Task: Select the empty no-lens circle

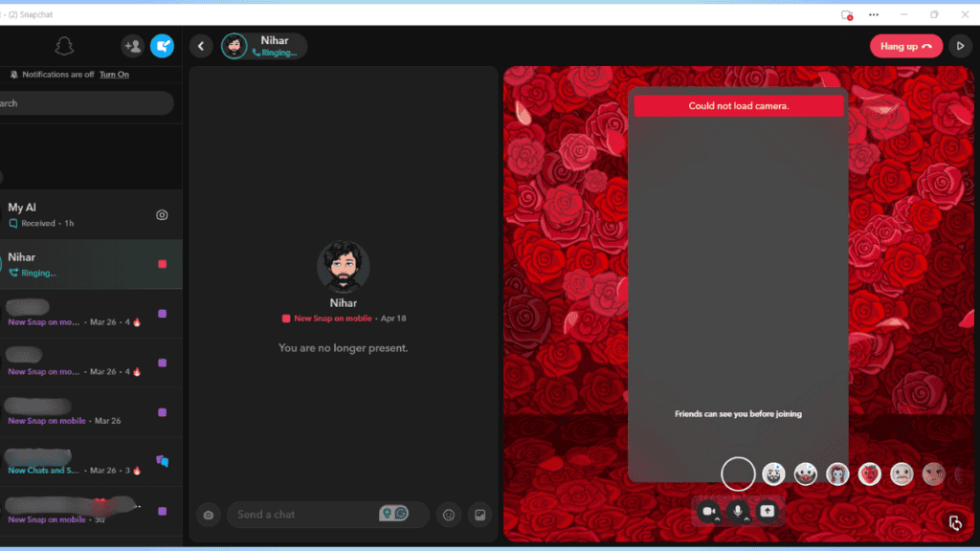Action: coord(738,474)
